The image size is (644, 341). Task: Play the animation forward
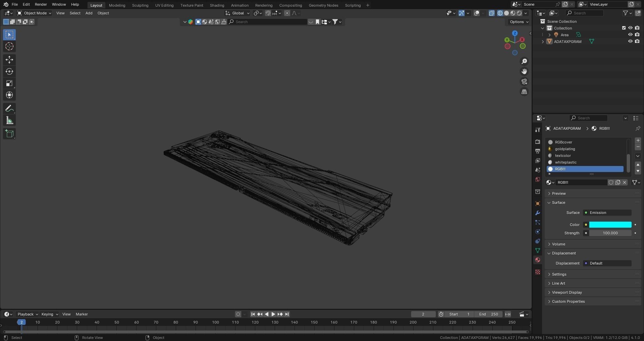pyautogui.click(x=273, y=314)
